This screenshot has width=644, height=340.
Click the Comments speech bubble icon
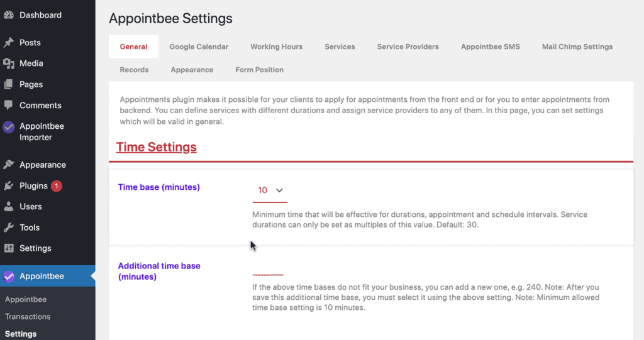click(x=9, y=105)
